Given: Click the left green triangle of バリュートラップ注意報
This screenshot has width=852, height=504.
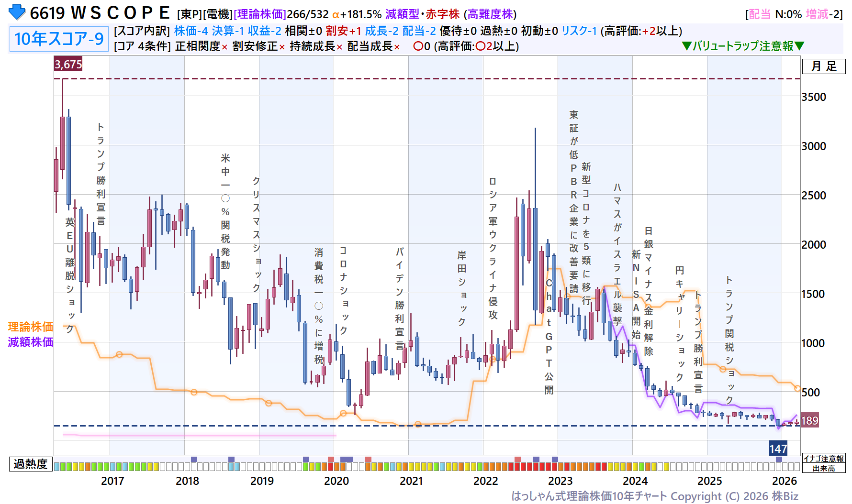Looking at the screenshot, I should click(686, 46).
